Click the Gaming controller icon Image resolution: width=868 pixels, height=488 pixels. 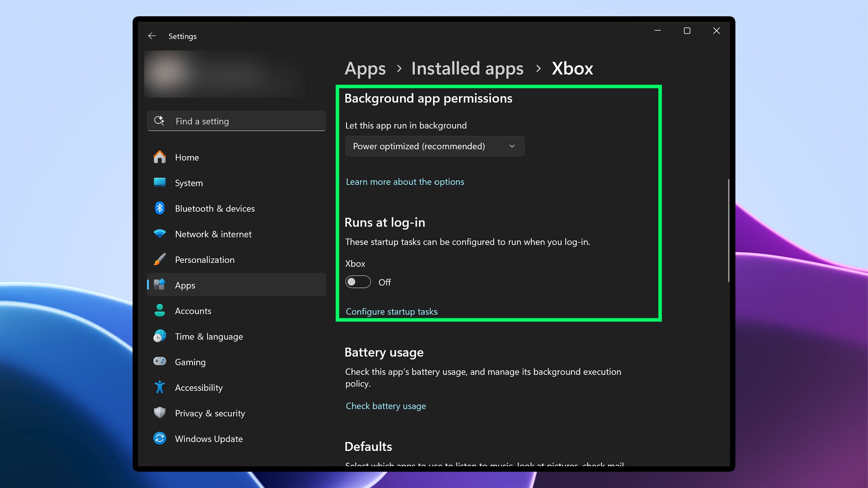[159, 362]
